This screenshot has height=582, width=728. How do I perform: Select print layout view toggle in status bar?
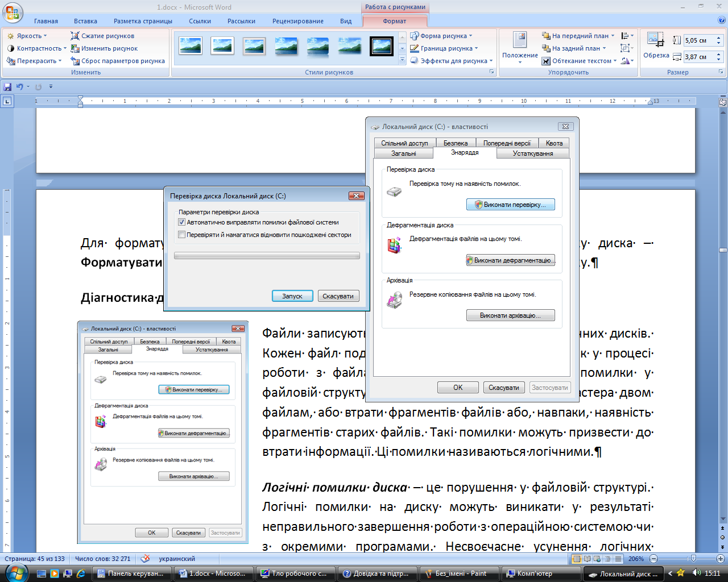577,559
